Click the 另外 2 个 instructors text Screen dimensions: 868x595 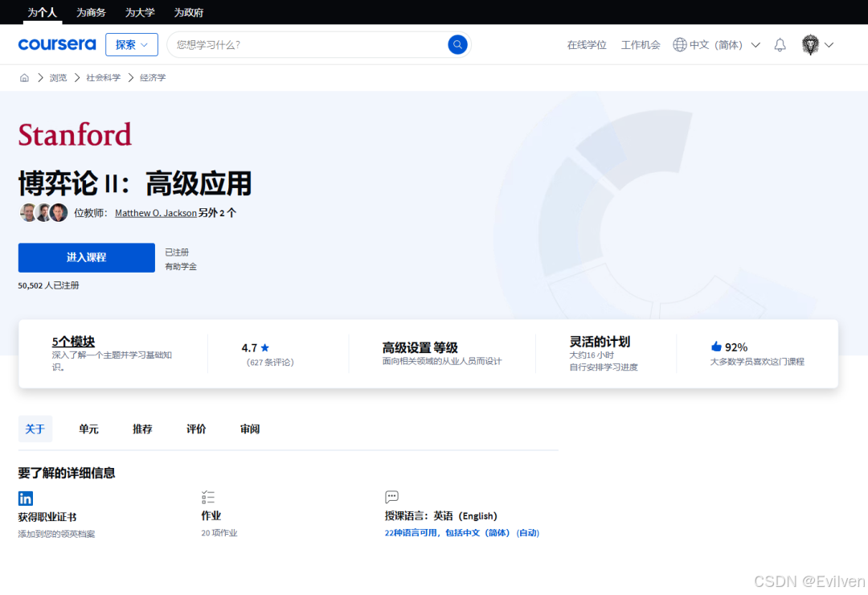[x=217, y=213]
